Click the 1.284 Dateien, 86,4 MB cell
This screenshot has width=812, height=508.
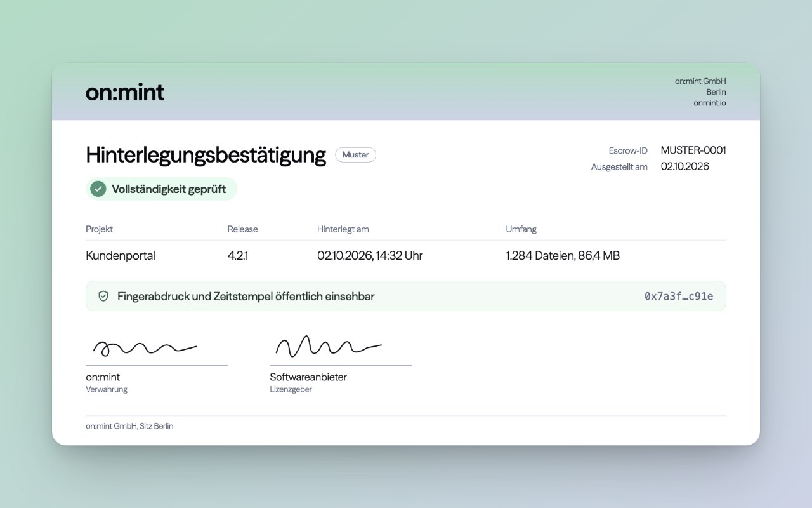[563, 256]
